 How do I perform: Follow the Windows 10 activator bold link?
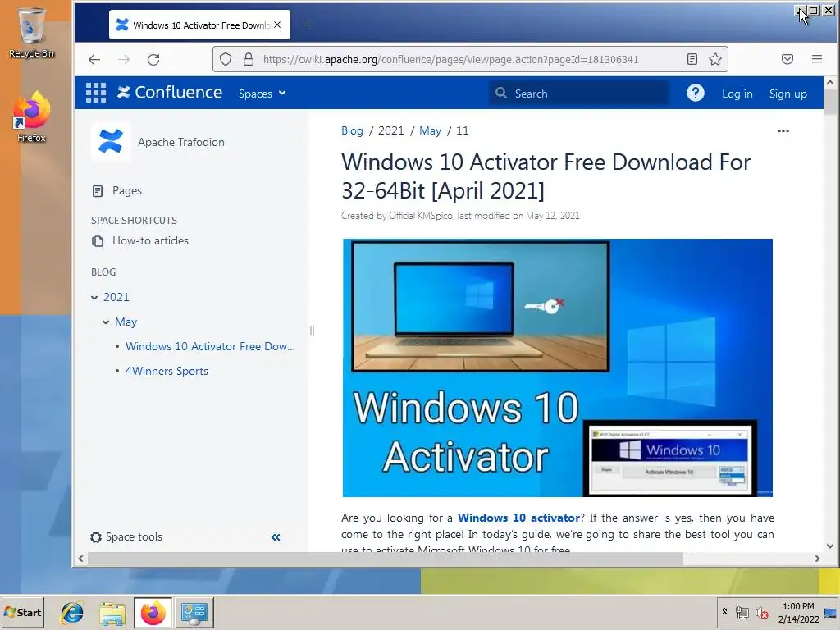point(518,518)
